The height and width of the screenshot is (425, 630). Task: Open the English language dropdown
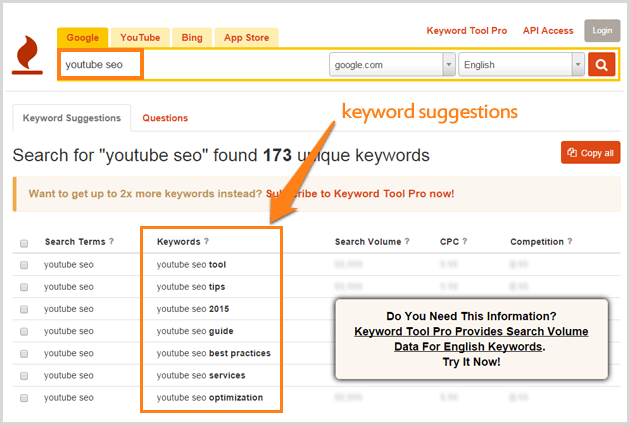(x=522, y=64)
